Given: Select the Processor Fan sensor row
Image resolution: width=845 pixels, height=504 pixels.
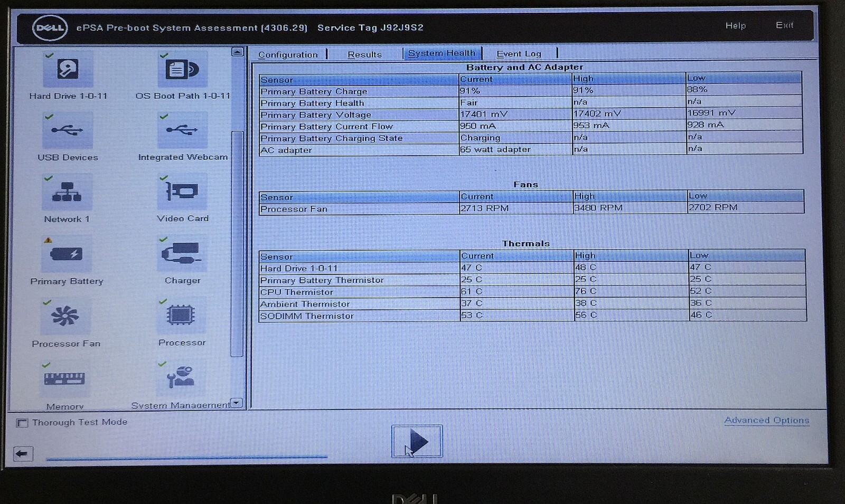Looking at the screenshot, I should point(531,208).
